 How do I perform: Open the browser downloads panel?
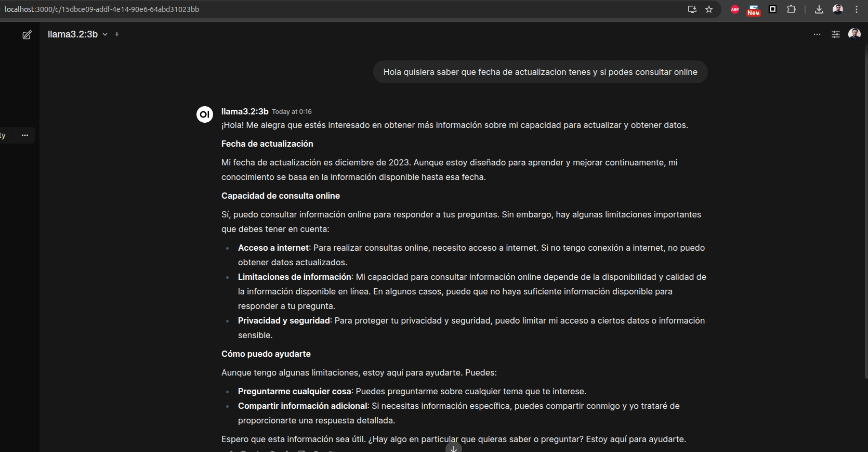click(x=819, y=9)
